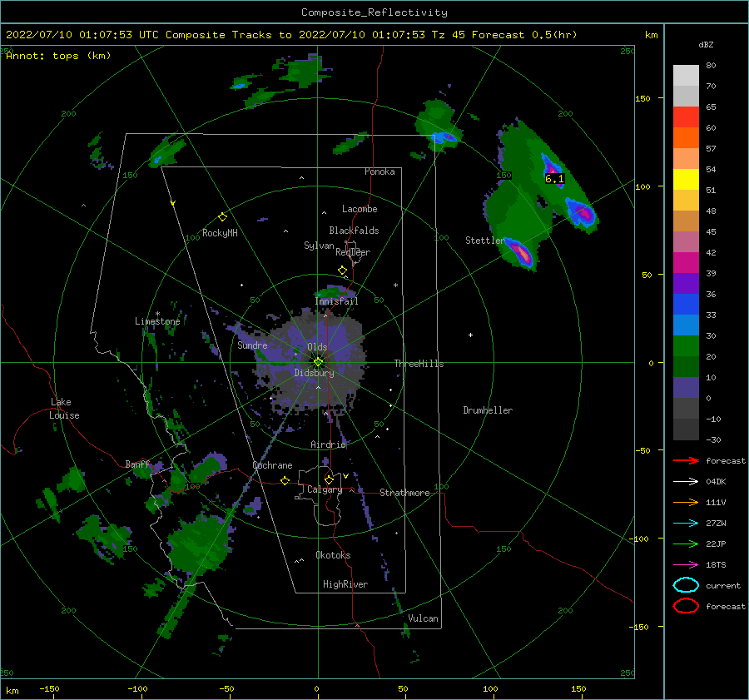This screenshot has height=700, width=749.
Task: Select yellow diamond marker below Cochrane
Action: [x=285, y=480]
